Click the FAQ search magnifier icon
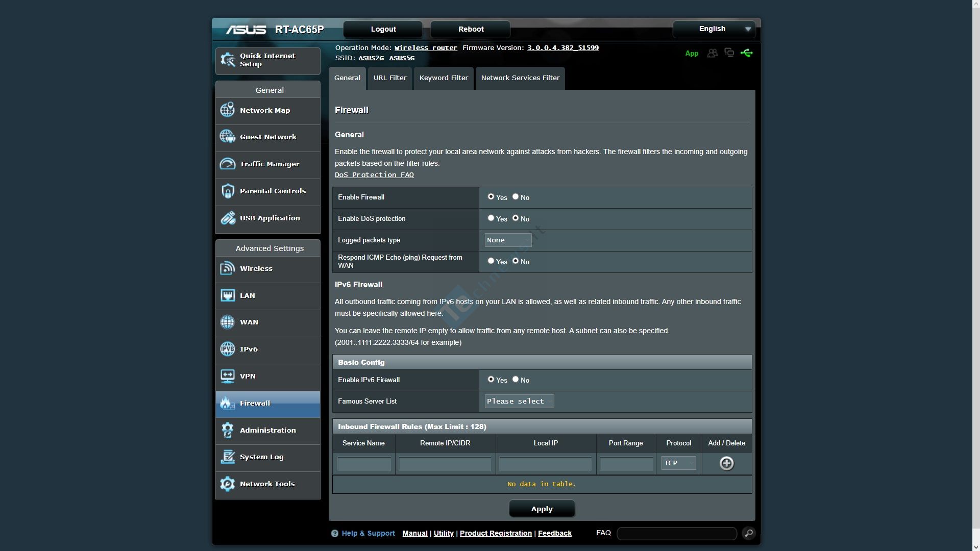980x551 pixels. [749, 533]
